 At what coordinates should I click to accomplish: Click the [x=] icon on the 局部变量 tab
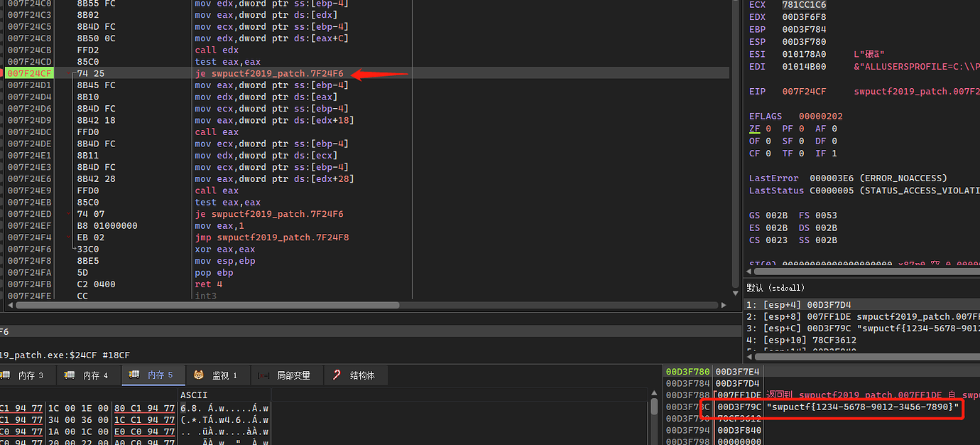pyautogui.click(x=262, y=375)
